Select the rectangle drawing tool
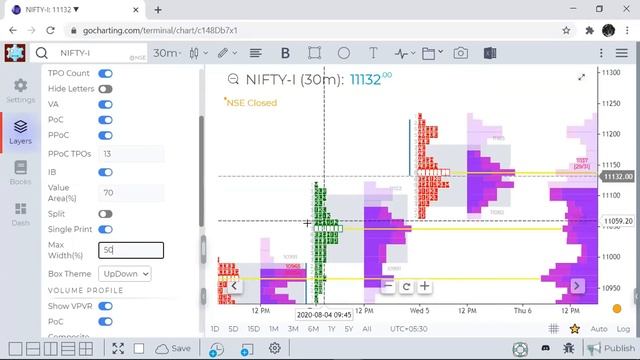Image resolution: width=640 pixels, height=360 pixels. click(x=314, y=53)
